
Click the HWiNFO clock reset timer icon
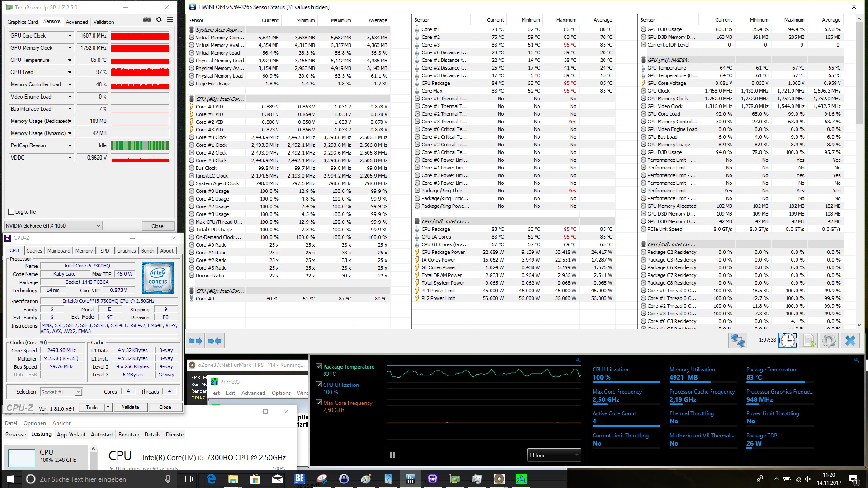coord(788,341)
